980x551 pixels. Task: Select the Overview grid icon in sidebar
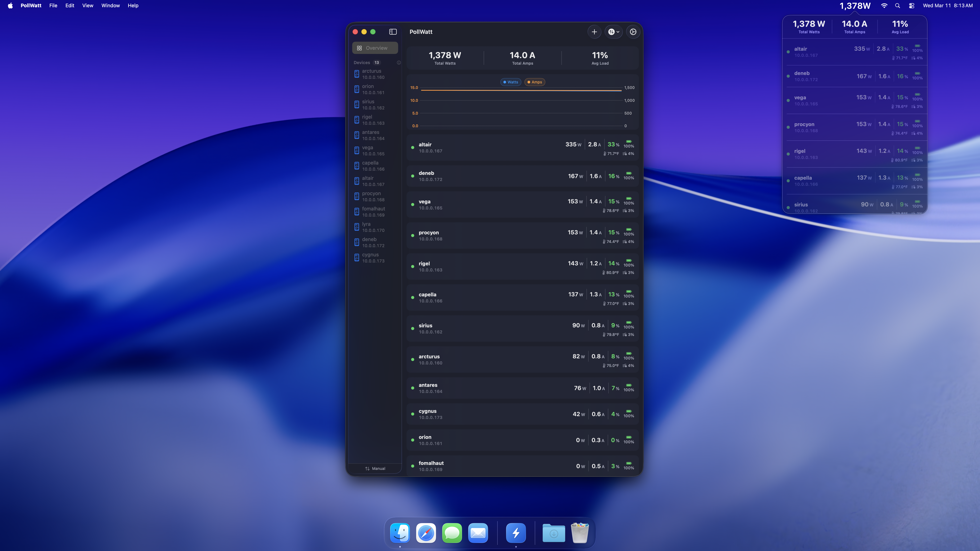click(359, 48)
